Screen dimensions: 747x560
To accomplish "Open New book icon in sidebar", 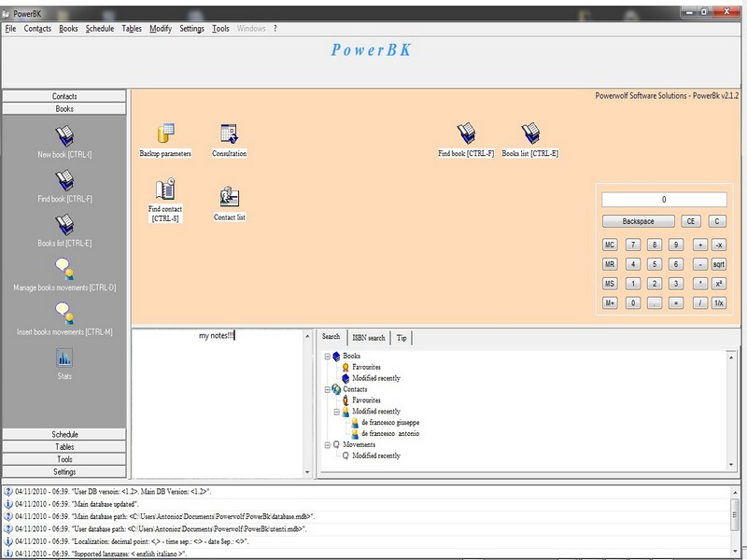I will [x=64, y=138].
